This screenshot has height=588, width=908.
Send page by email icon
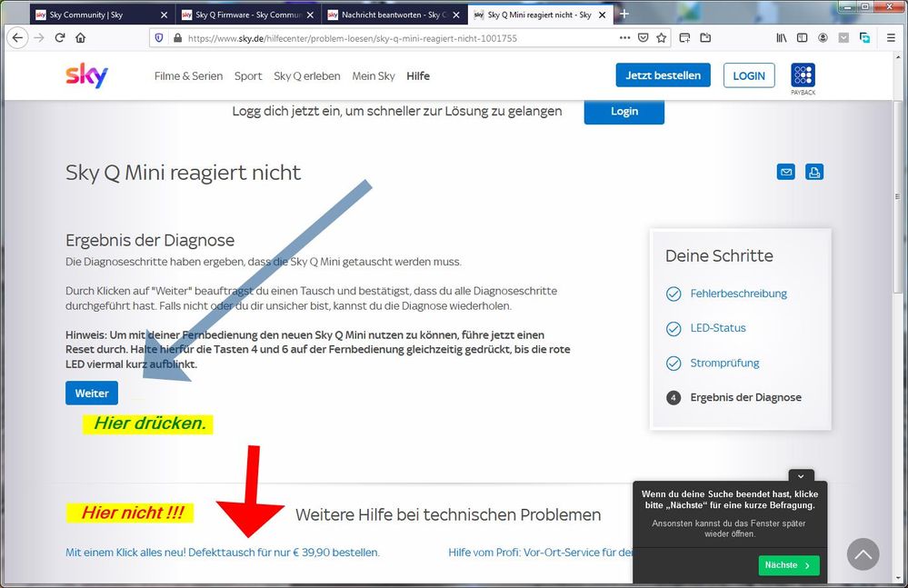[x=786, y=172]
